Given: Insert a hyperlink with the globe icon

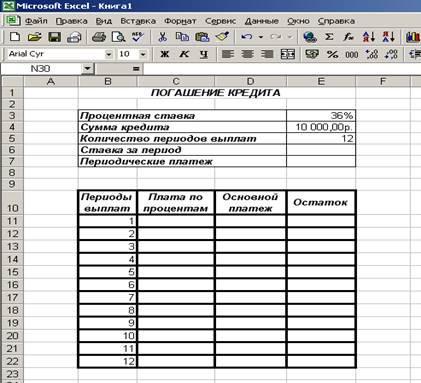Looking at the screenshot, I should point(310,37).
